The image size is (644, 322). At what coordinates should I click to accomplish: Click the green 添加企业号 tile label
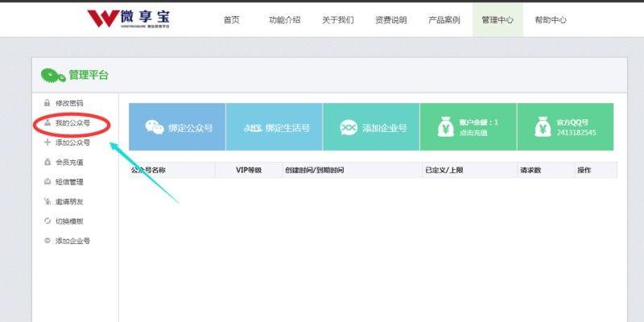(385, 128)
